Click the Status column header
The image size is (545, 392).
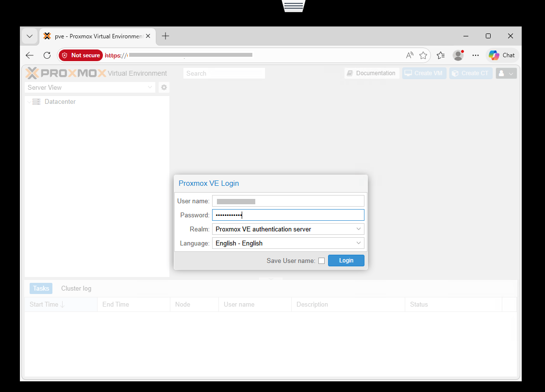[454, 304]
